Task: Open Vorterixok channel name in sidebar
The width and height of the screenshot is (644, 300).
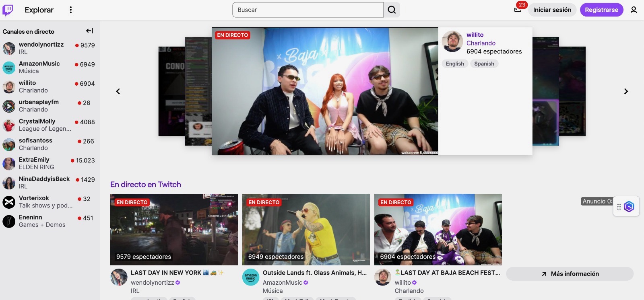Action: click(x=34, y=198)
